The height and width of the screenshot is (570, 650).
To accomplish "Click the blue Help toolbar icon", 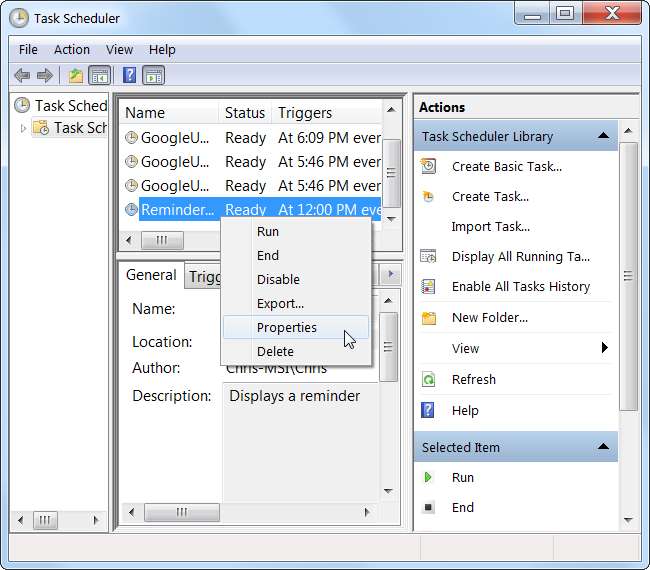I will pyautogui.click(x=129, y=75).
